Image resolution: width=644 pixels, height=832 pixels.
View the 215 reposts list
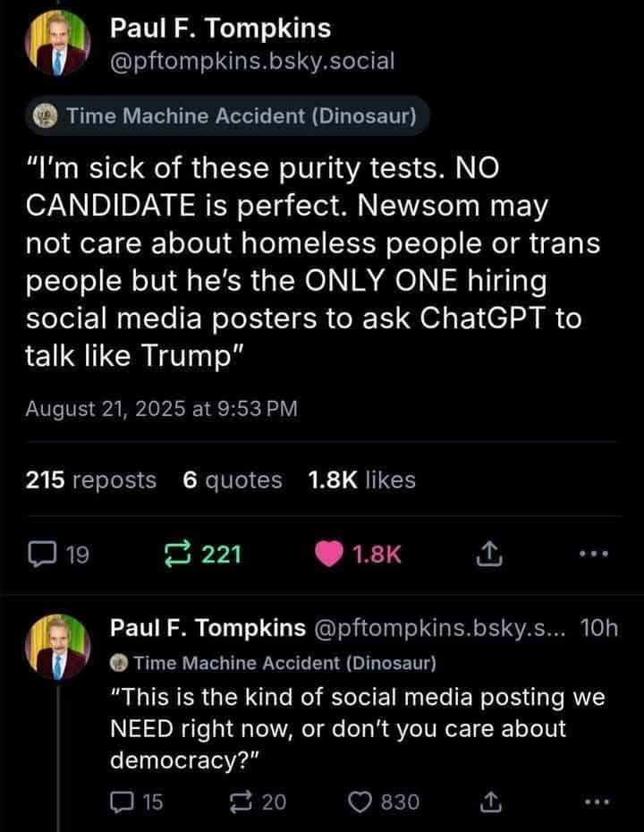[x=91, y=480]
